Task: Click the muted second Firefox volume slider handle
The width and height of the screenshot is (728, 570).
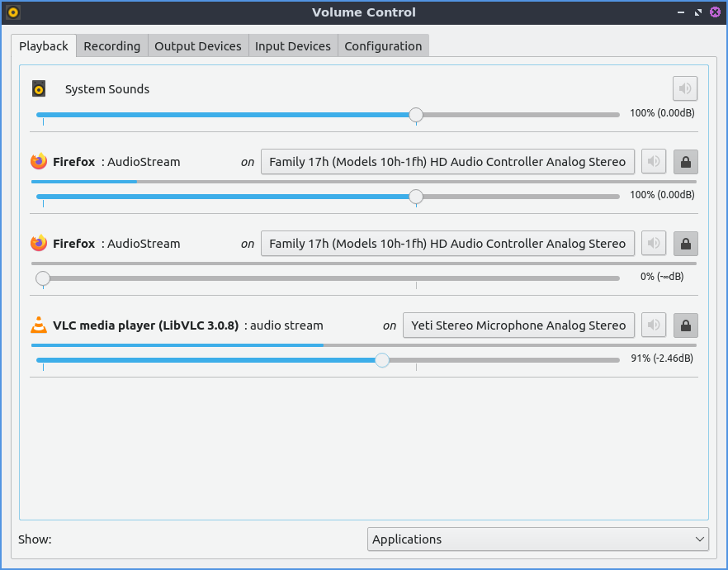Action: (43, 278)
